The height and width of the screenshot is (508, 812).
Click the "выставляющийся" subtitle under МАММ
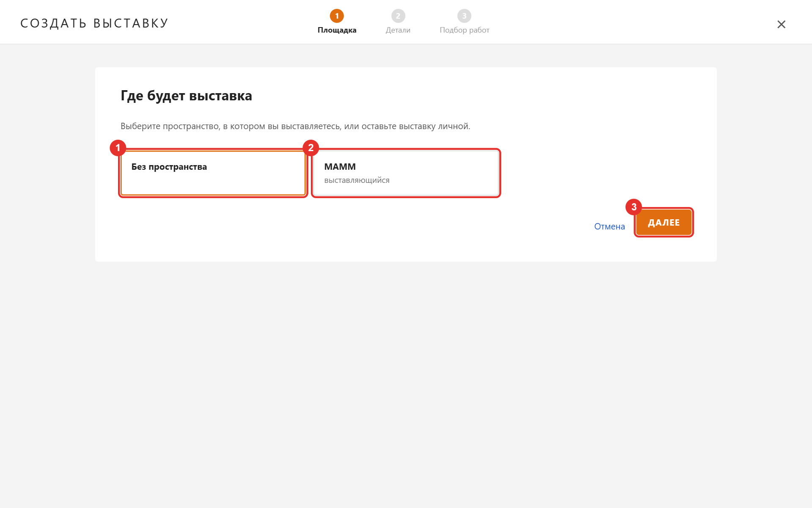tap(357, 180)
